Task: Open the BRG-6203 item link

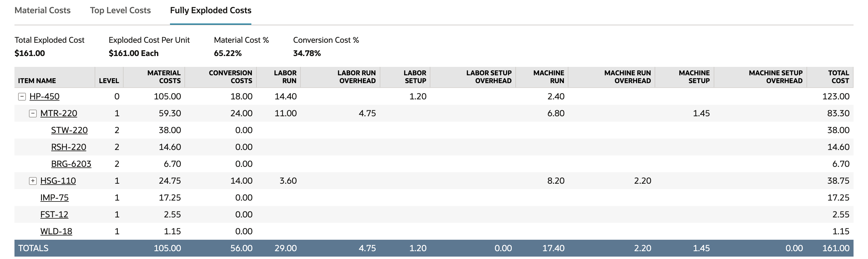Action: point(71,164)
